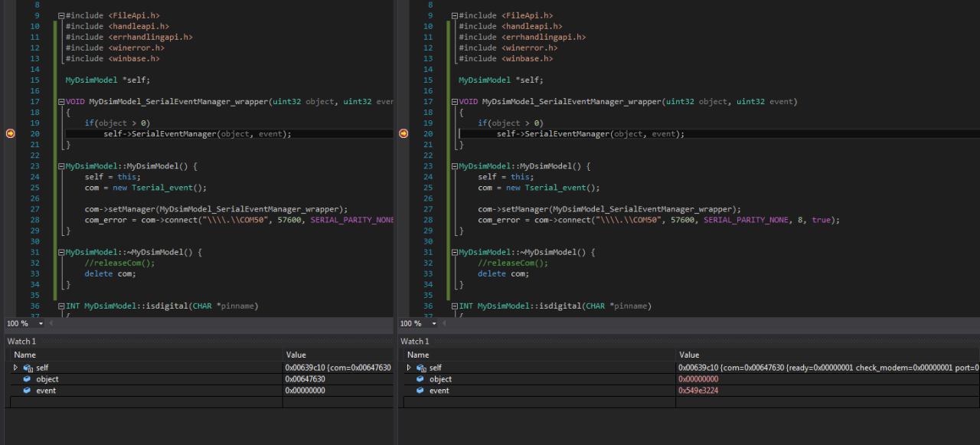Click the self variable icon in left Watch
Image resolution: width=980 pixels, height=445 pixels.
coord(28,368)
